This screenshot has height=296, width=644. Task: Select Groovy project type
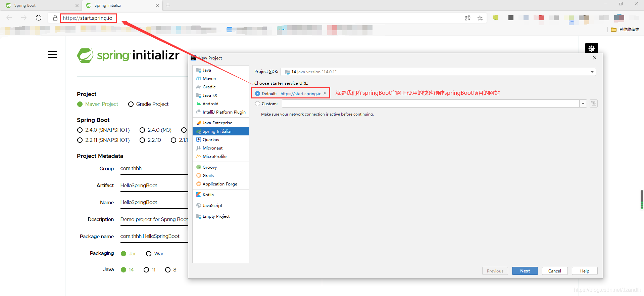point(221,167)
